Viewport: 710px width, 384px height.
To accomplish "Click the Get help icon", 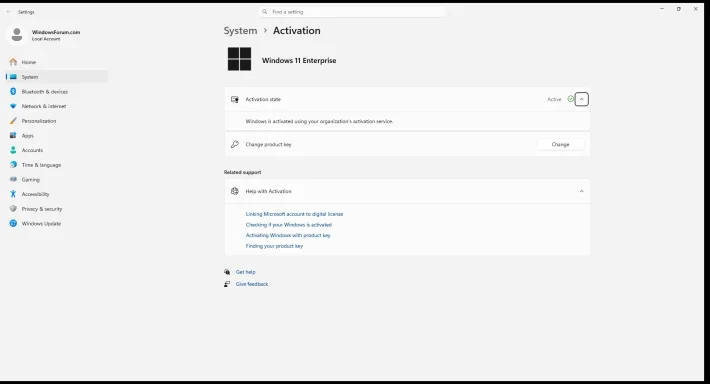I will (227, 272).
